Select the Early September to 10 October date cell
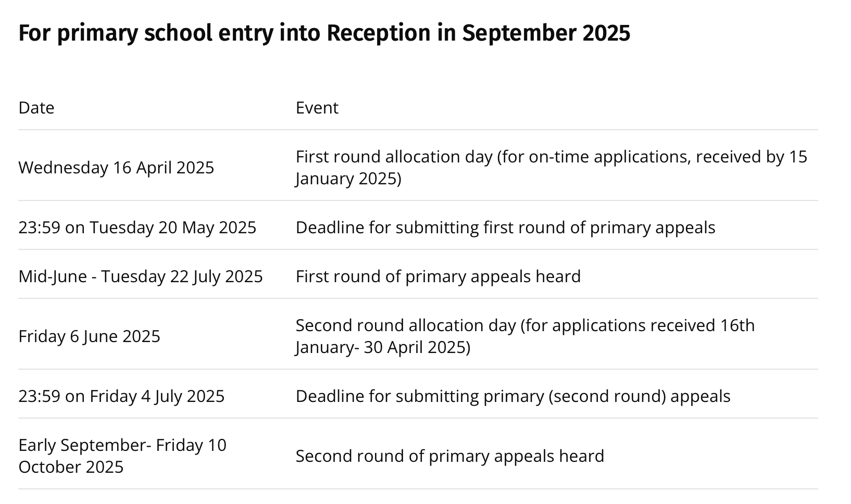The width and height of the screenshot is (851, 504). tap(122, 456)
